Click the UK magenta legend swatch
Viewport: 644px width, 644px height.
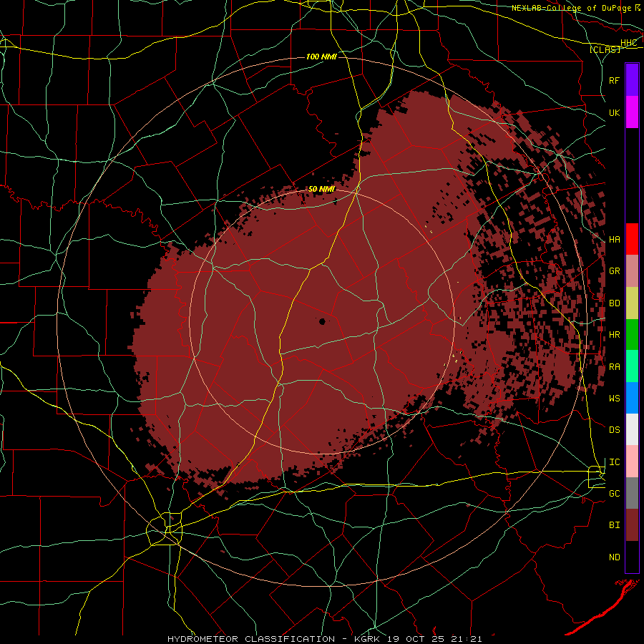(x=632, y=112)
